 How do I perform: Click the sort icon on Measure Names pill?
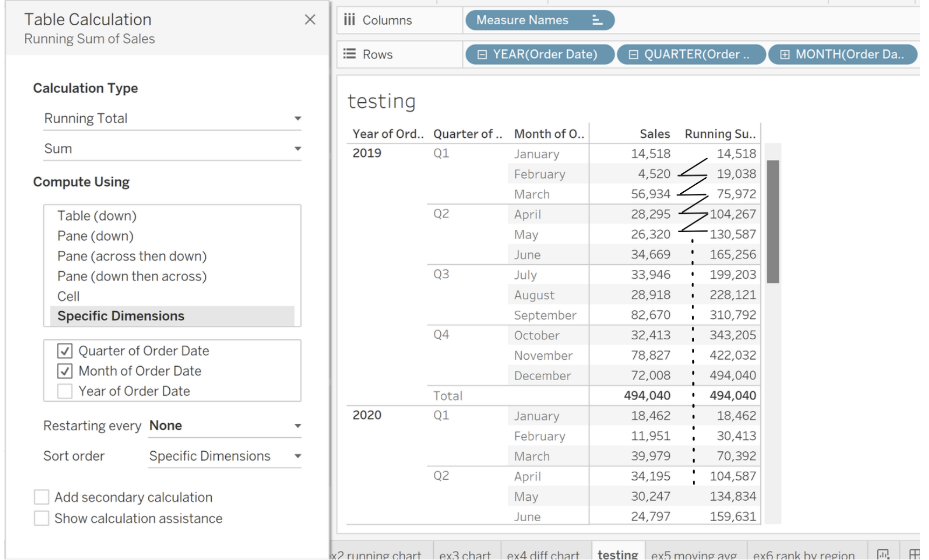(597, 20)
